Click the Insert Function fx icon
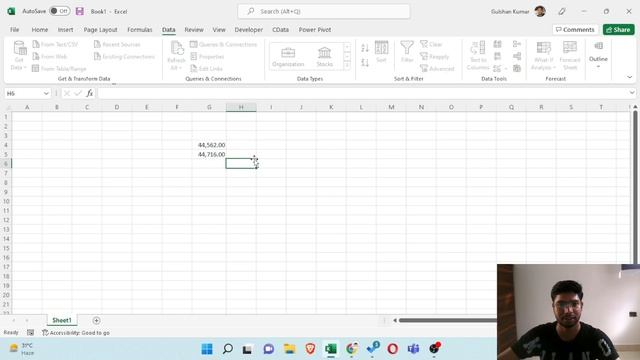This screenshot has width=640, height=360. coord(90,93)
